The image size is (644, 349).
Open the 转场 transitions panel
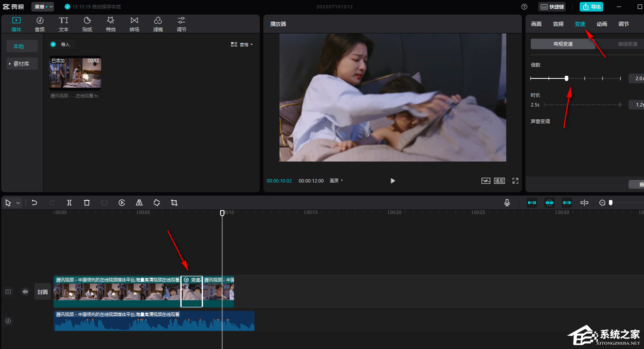[134, 24]
